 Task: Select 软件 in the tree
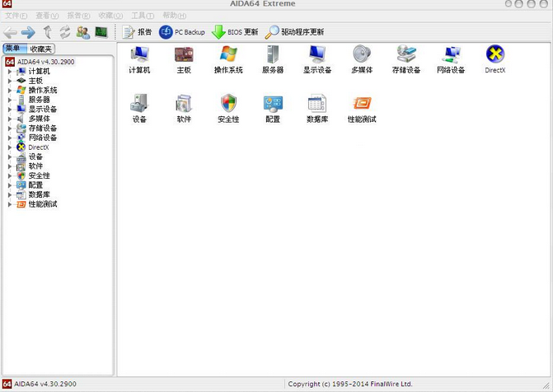click(35, 166)
